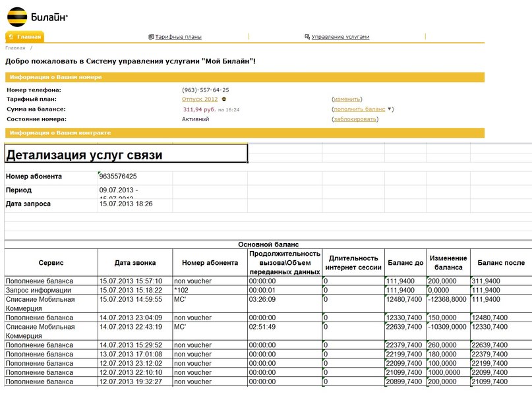Open the Тарифные планы page
Screen dimensions: 532x396
click(x=178, y=37)
